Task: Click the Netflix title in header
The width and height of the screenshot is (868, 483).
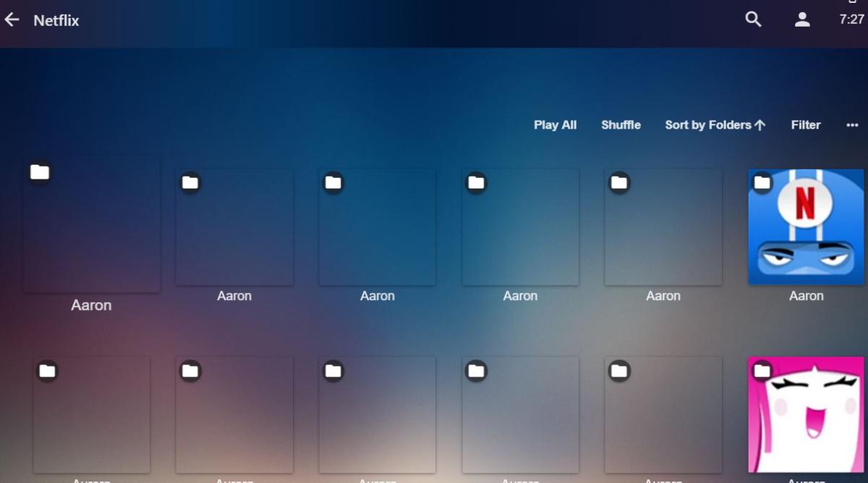Action: [x=56, y=20]
